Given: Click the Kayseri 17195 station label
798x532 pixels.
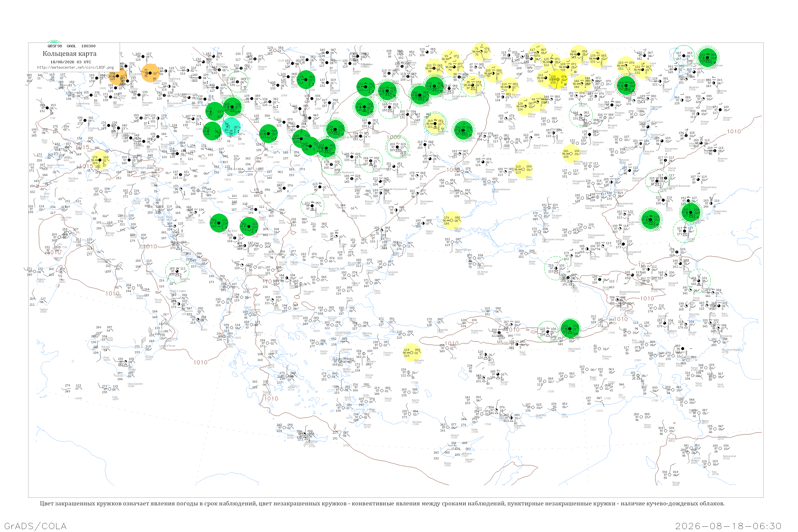Looking at the screenshot, I should (x=504, y=383).
